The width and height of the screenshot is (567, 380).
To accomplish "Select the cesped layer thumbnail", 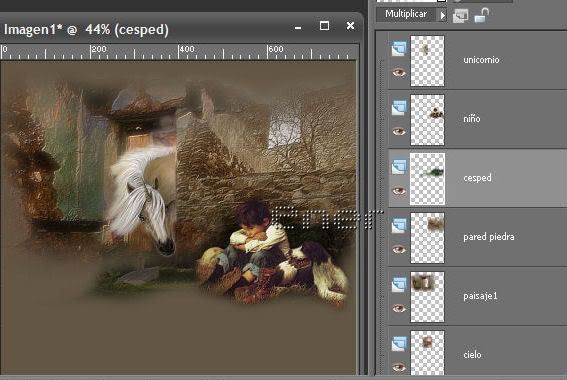I will [427, 179].
